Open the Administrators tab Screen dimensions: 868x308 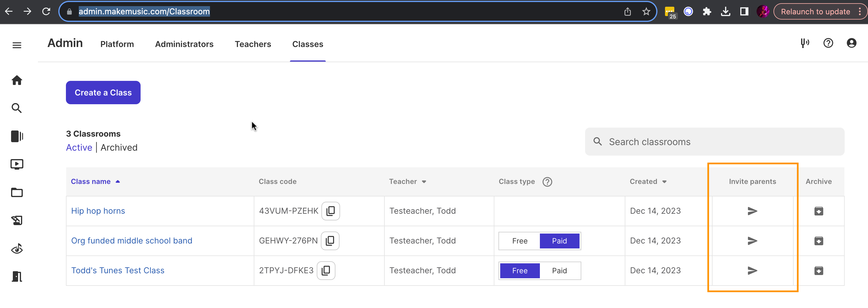pyautogui.click(x=184, y=44)
